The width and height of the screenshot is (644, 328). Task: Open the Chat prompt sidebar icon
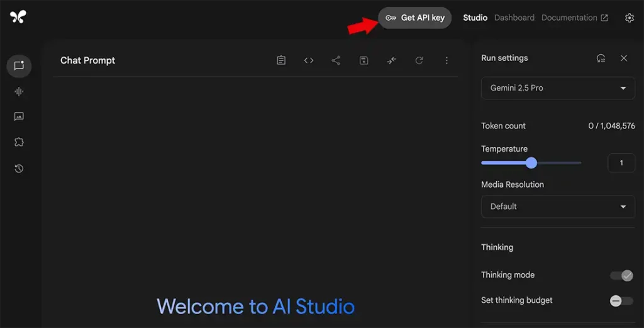pyautogui.click(x=19, y=65)
